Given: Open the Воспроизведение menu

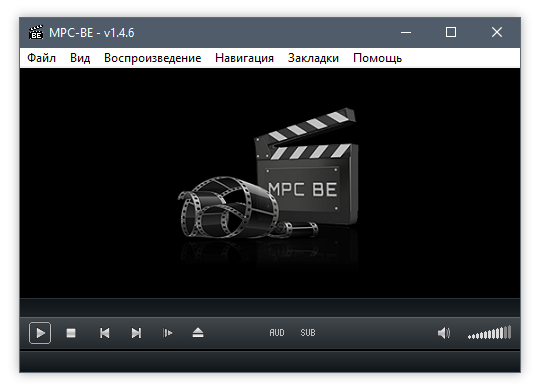Looking at the screenshot, I should [x=153, y=58].
